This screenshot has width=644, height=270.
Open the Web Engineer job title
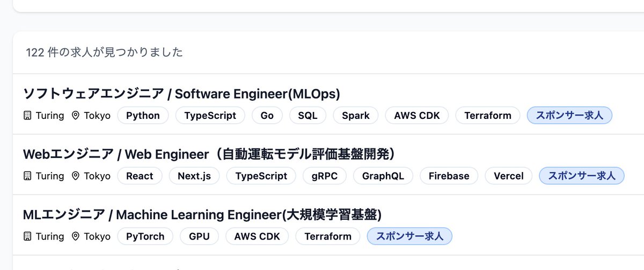(210, 154)
